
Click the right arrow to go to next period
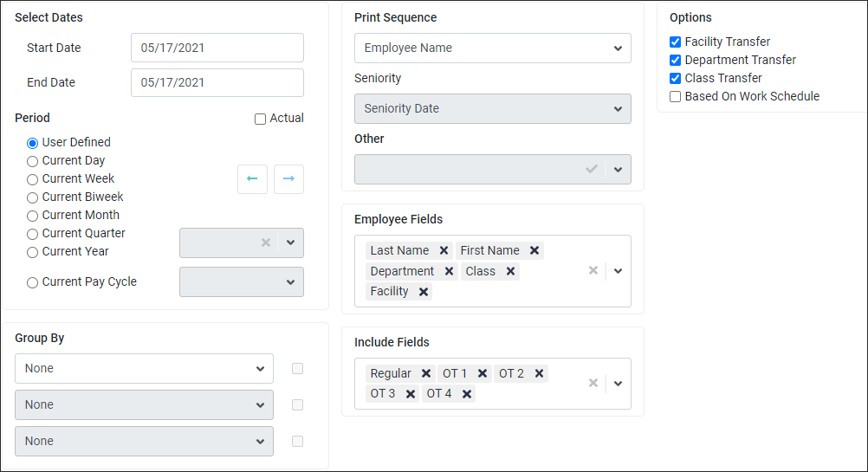click(288, 178)
